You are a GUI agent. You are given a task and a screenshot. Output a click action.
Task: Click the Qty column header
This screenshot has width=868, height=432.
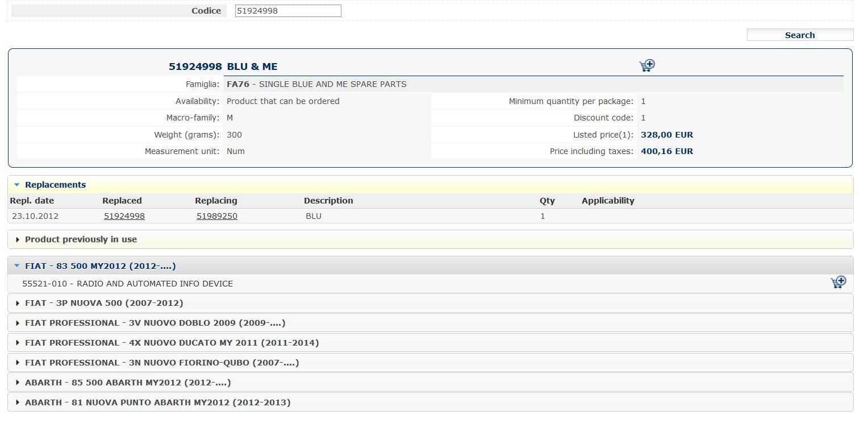(547, 201)
